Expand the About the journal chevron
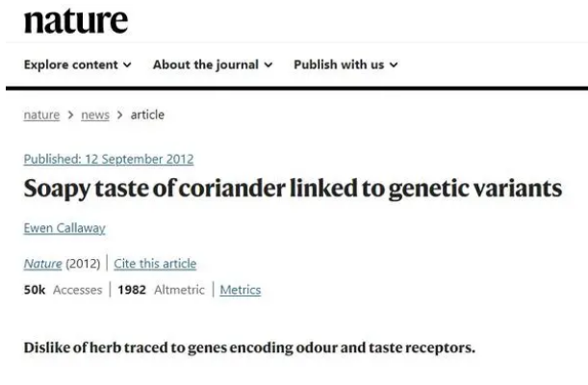588x385 pixels. (268, 64)
